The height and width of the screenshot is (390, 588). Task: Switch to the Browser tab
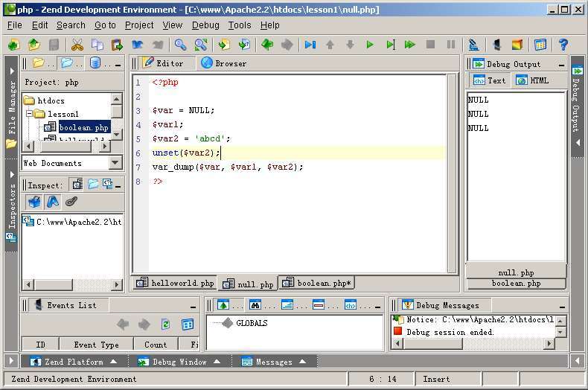[x=223, y=63]
